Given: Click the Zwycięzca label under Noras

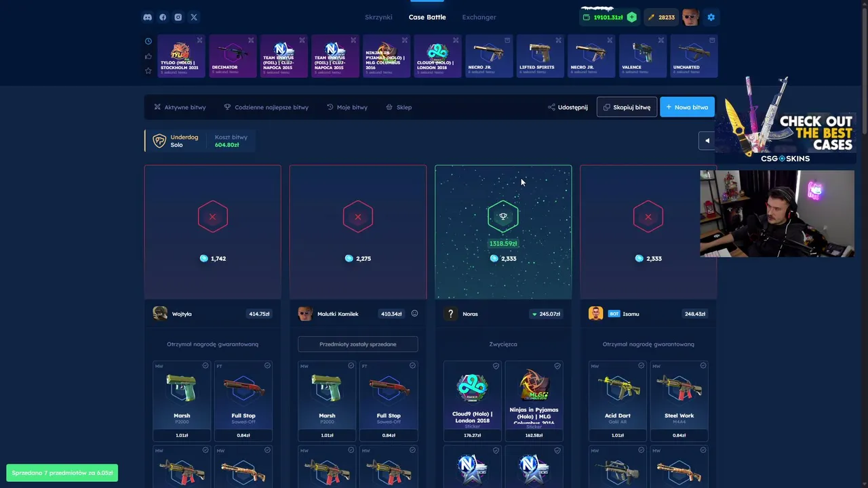Looking at the screenshot, I should (503, 344).
